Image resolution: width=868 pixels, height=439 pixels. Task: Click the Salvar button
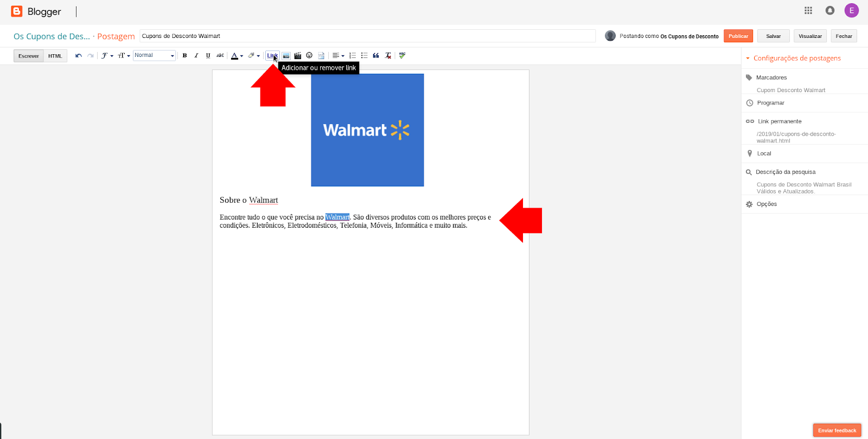(774, 36)
